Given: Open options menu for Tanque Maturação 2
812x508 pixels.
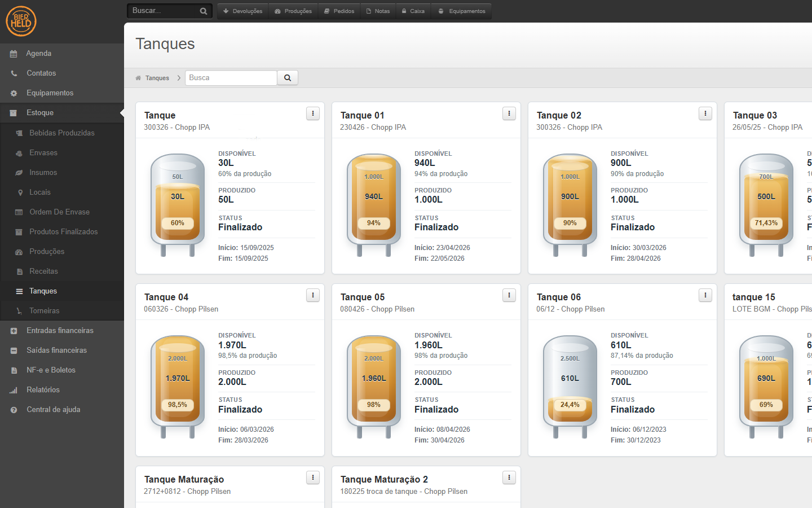Looking at the screenshot, I should tap(509, 478).
